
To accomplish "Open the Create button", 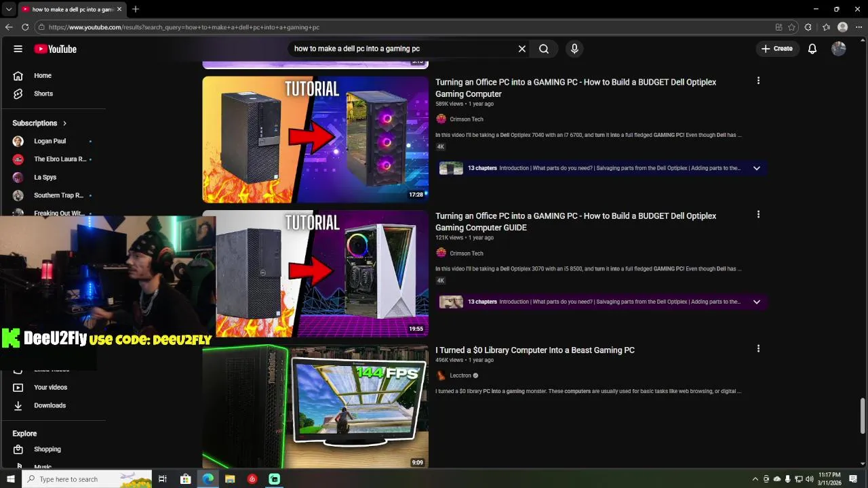I will tap(777, 49).
